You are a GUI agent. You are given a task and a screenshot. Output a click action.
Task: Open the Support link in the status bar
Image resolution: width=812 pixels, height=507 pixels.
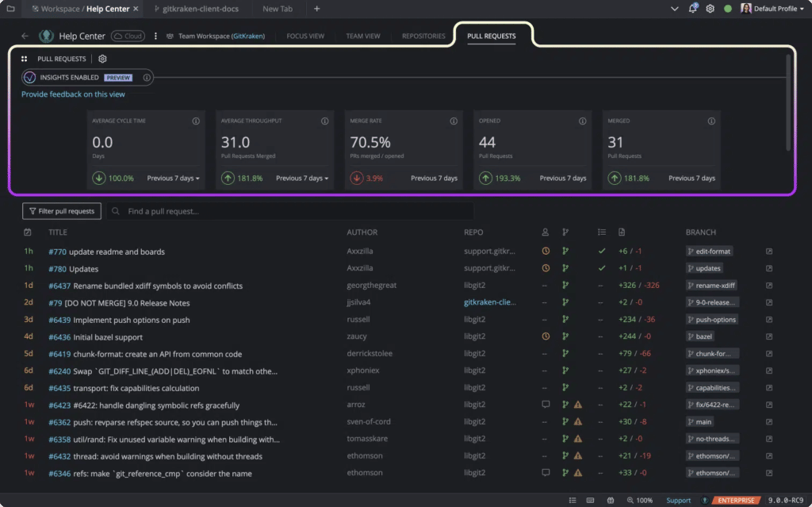coord(679,501)
